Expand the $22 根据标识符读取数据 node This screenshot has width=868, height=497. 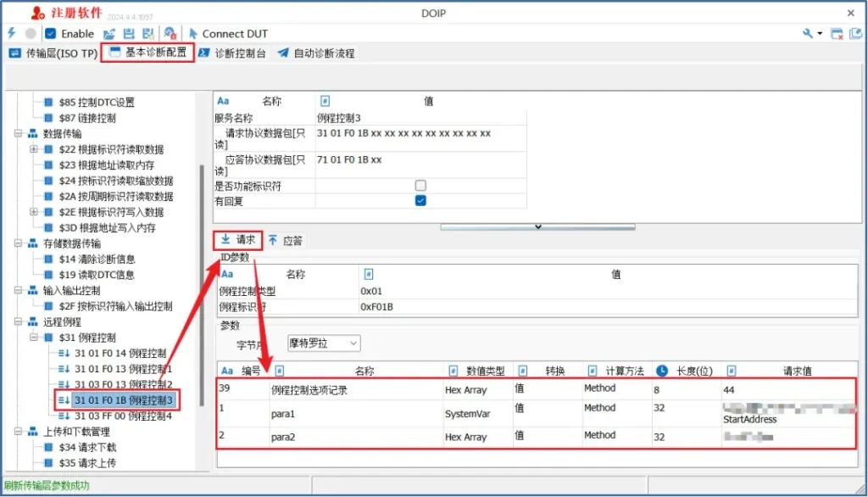pyautogui.click(x=35, y=149)
